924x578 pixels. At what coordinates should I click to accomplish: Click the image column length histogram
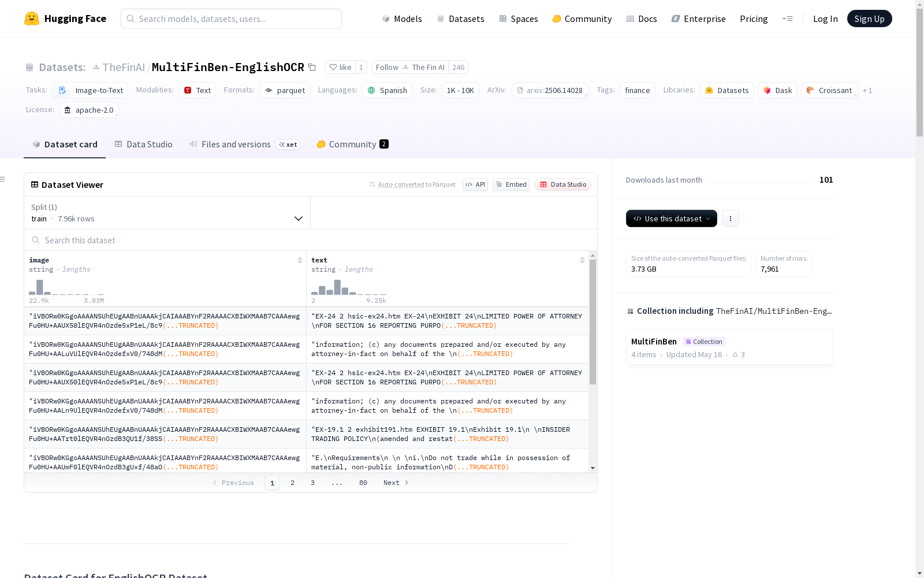pyautogui.click(x=66, y=287)
